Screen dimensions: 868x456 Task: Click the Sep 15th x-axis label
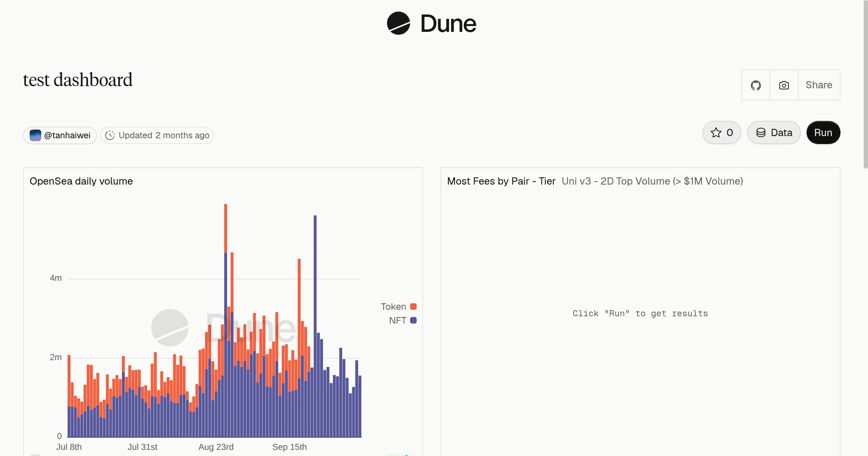pos(289,447)
